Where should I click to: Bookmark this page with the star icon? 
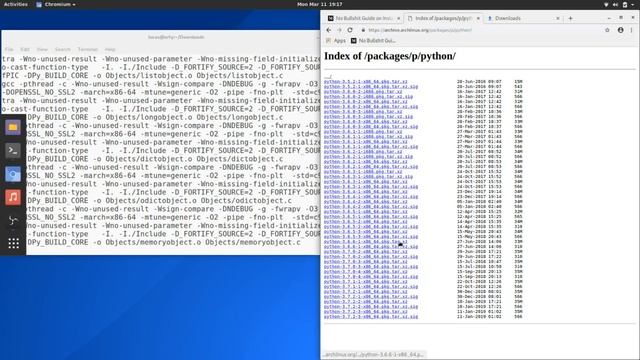click(607, 30)
